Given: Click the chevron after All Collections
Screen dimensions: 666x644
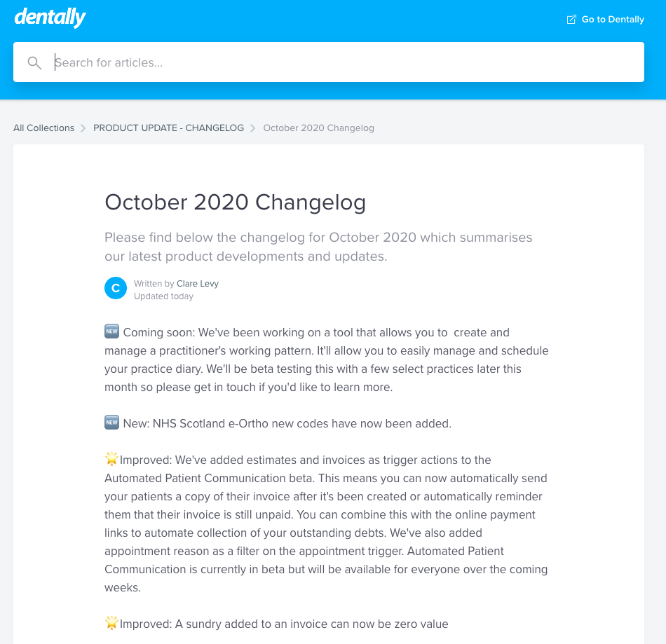Looking at the screenshot, I should point(83,128).
